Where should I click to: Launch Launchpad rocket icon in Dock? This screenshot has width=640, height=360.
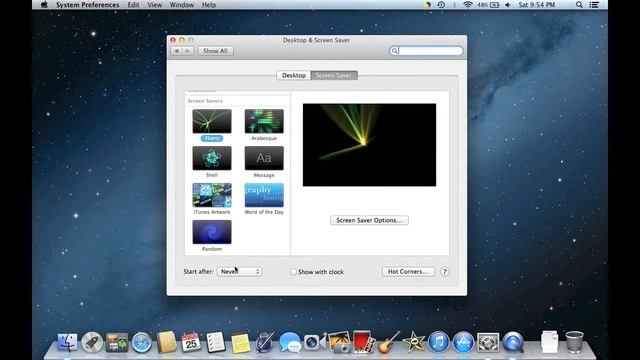click(92, 342)
